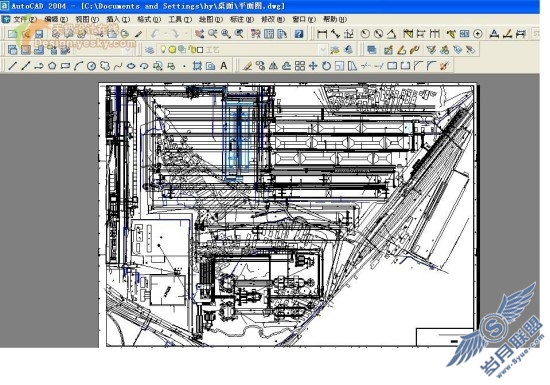Activate the Multiline Text A tool
The height and width of the screenshot is (385, 550).
coord(224,66)
